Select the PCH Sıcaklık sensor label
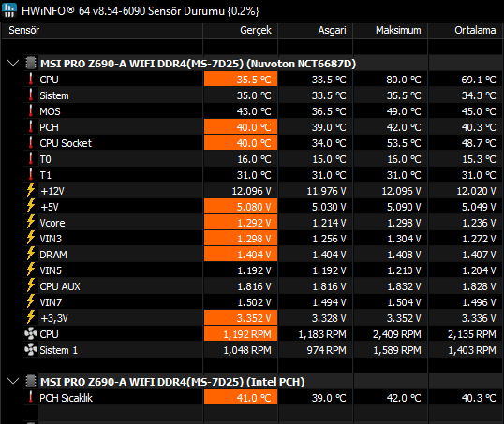Viewport: 504px width, 424px height. (66, 398)
